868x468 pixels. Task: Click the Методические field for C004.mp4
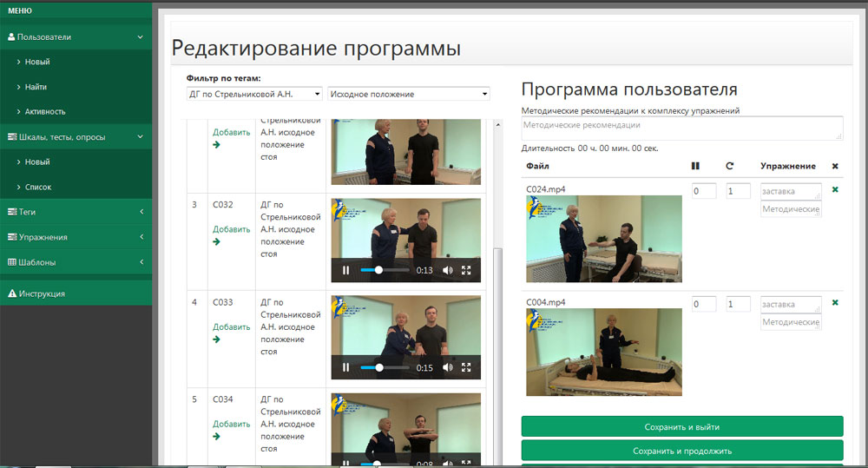coord(791,322)
